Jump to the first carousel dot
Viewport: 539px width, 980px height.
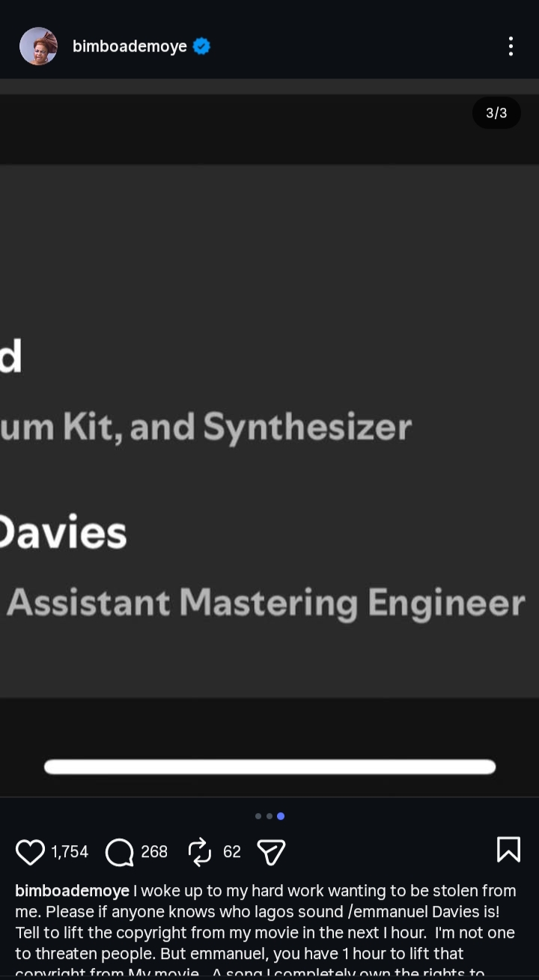click(258, 816)
